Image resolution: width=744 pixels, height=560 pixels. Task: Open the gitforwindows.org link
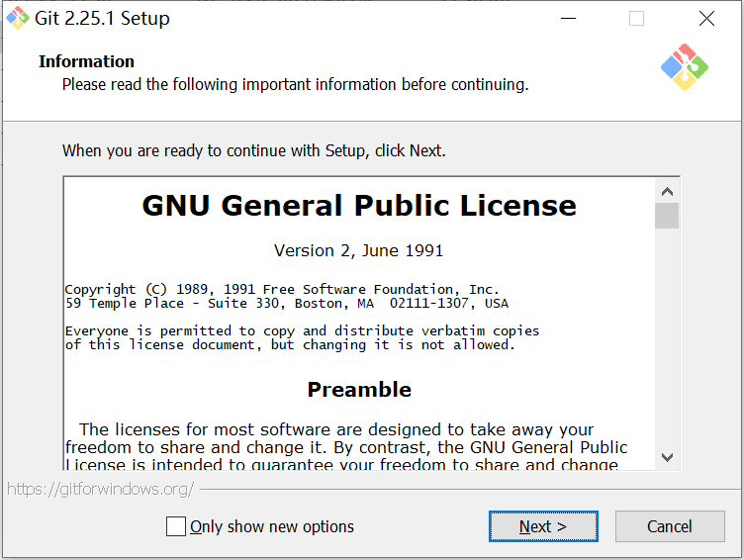pos(100,489)
